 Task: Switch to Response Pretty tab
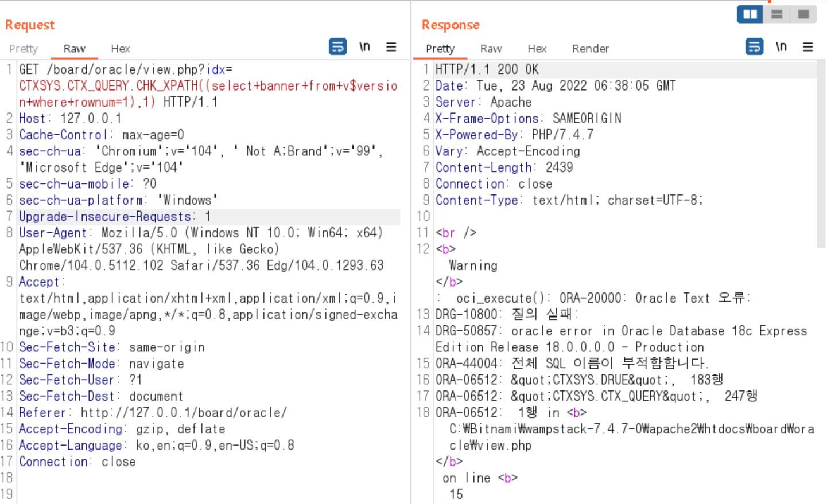coord(440,49)
